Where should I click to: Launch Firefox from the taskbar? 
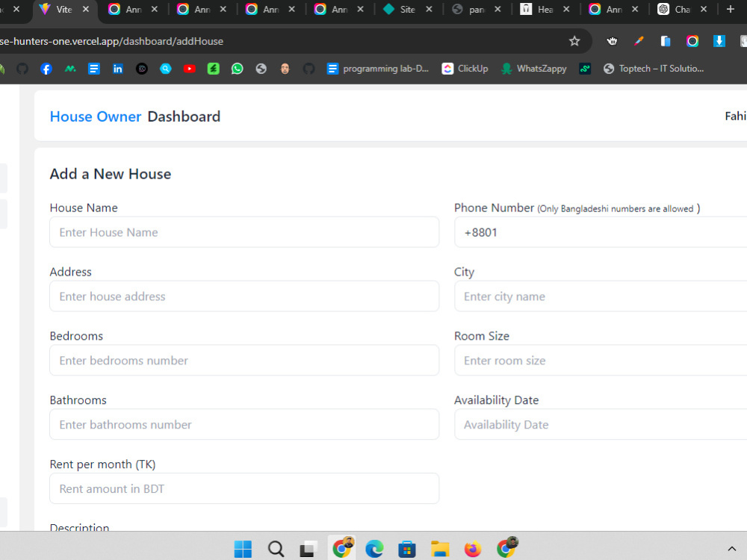473,549
